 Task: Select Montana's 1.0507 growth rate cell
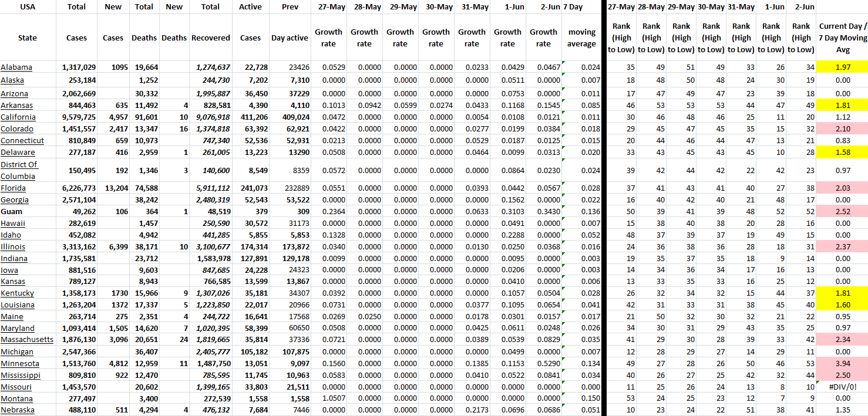coord(328,398)
